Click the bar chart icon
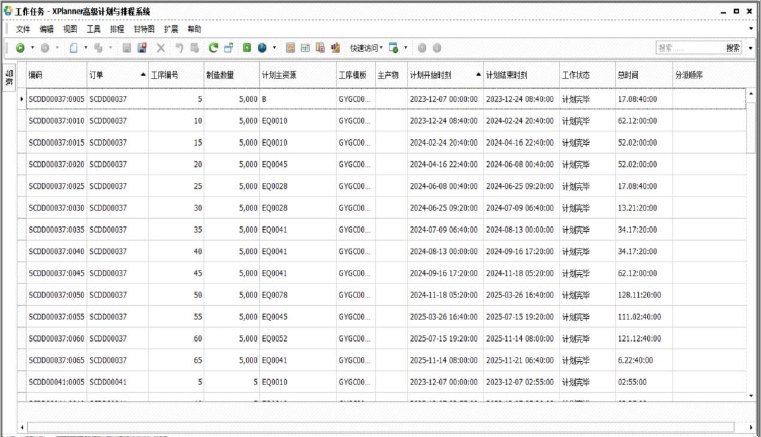This screenshot has height=437, width=761. pyautogui.click(x=335, y=48)
